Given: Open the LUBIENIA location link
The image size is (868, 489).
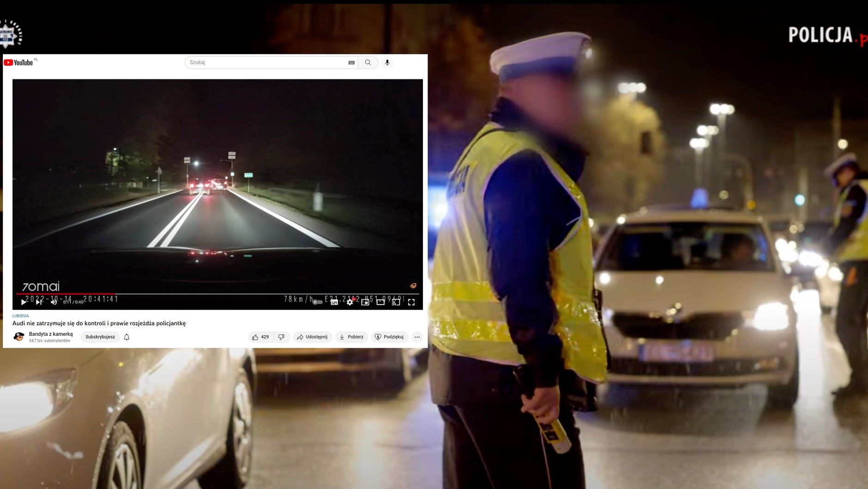Looking at the screenshot, I should (20, 316).
